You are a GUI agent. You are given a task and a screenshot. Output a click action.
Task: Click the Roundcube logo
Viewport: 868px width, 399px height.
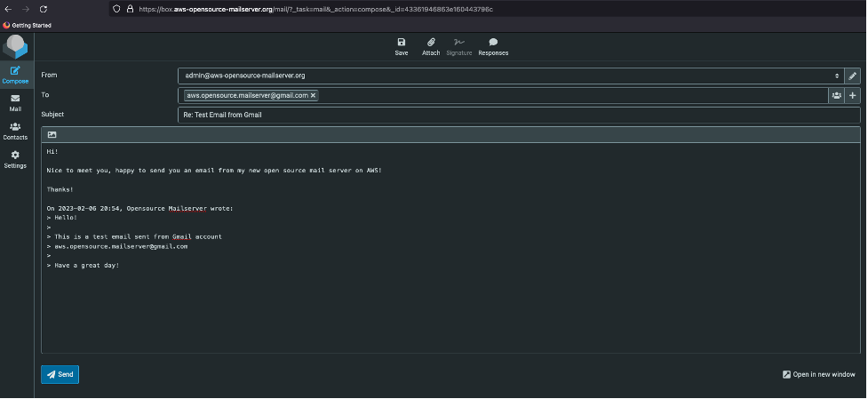pyautogui.click(x=15, y=47)
